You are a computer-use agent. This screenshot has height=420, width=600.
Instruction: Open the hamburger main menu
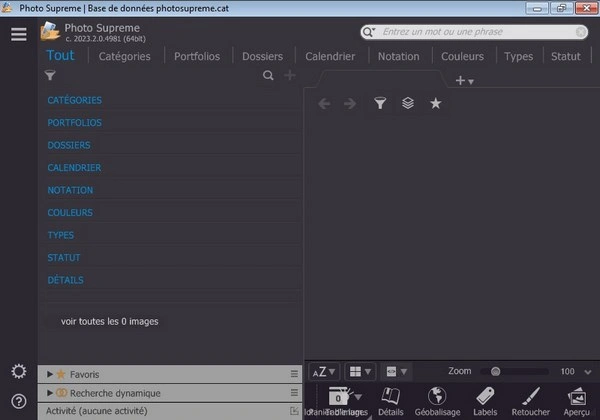18,34
